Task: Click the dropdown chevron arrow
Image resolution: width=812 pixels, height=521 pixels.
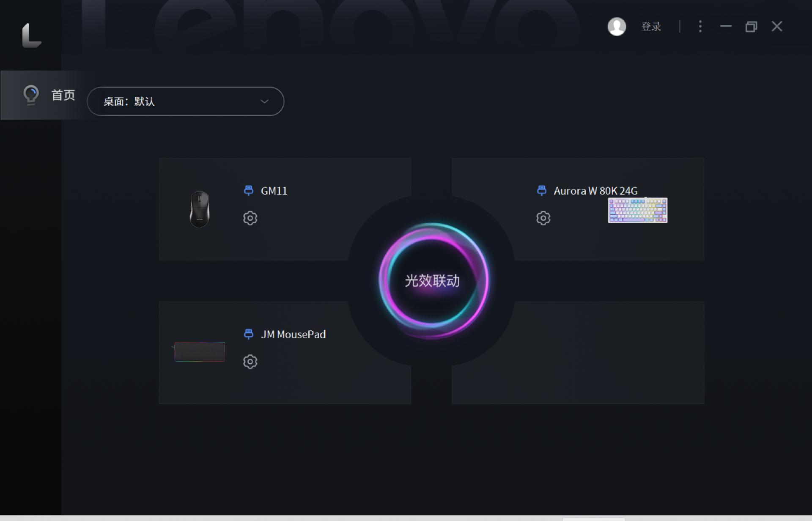Action: point(264,101)
